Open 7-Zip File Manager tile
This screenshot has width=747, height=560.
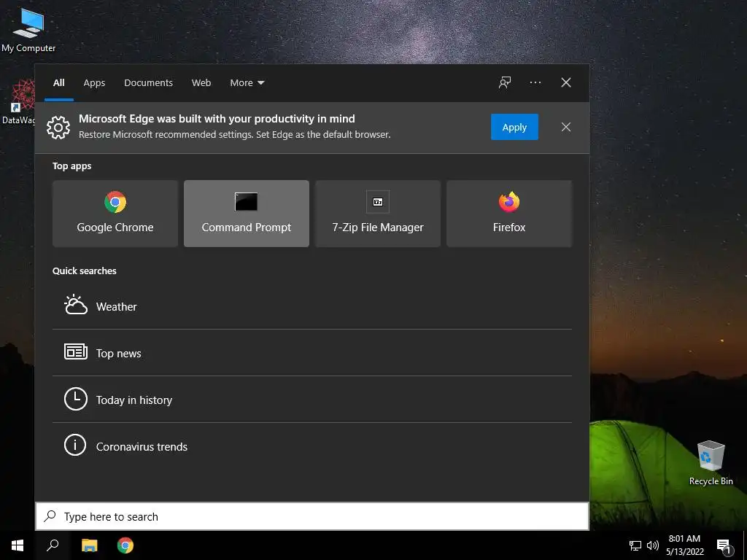(x=378, y=214)
